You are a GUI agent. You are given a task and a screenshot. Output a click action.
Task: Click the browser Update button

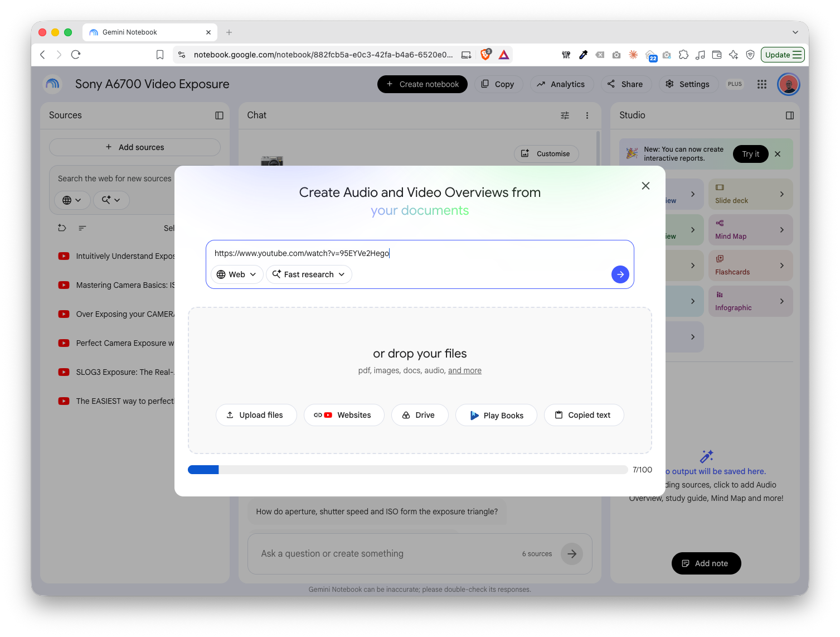[783, 55]
